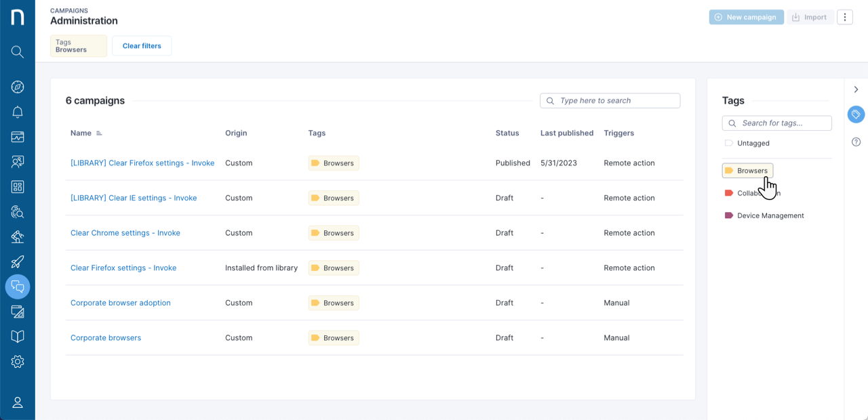The image size is (868, 420).
Task: Open the three-dot overflow menu next to Import
Action: pyautogui.click(x=844, y=16)
